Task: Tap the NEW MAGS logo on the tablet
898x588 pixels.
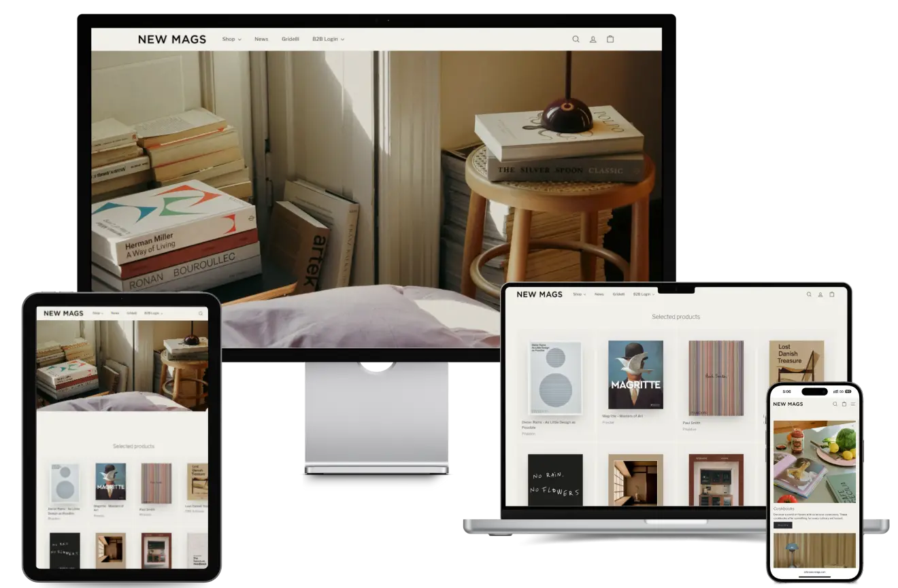Action: click(63, 313)
